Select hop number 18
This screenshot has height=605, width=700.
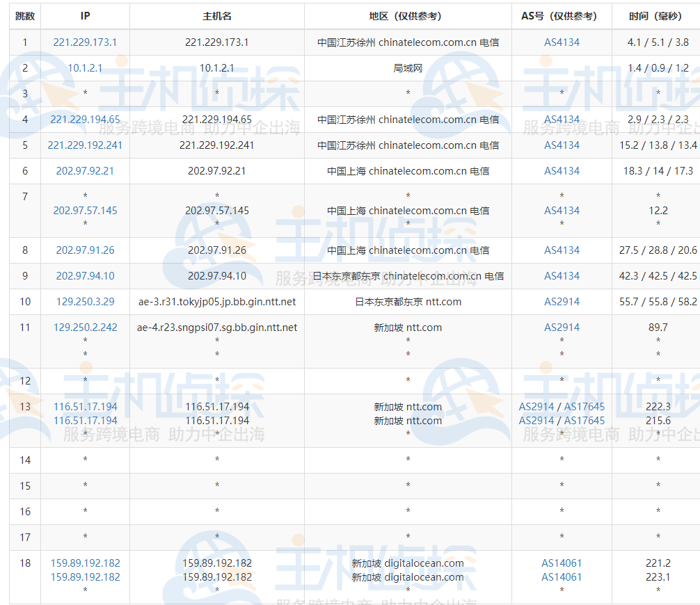click(x=25, y=563)
